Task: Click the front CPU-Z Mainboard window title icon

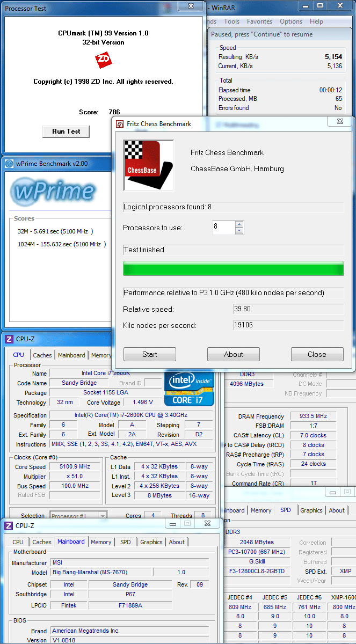Action: tap(8, 526)
